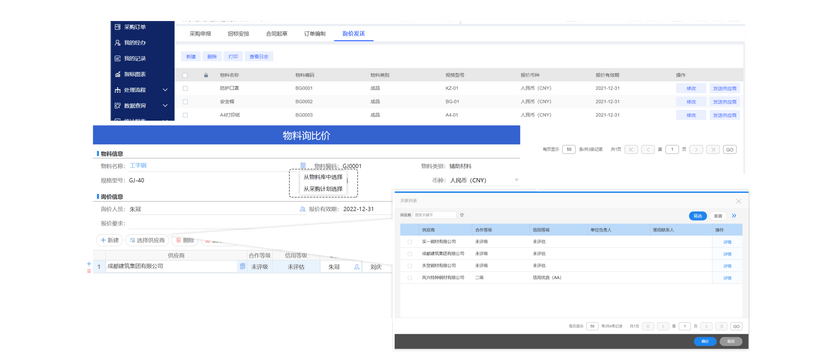Image resolution: width=828 pixels, height=363 pixels.
Task: Click the person icon in the 朱冠 grid cell
Action: (357, 267)
